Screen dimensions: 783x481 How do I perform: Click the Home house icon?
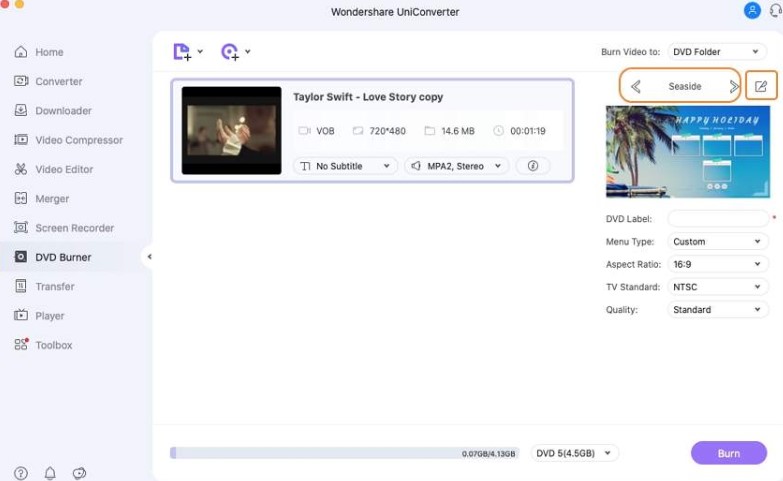[20, 51]
